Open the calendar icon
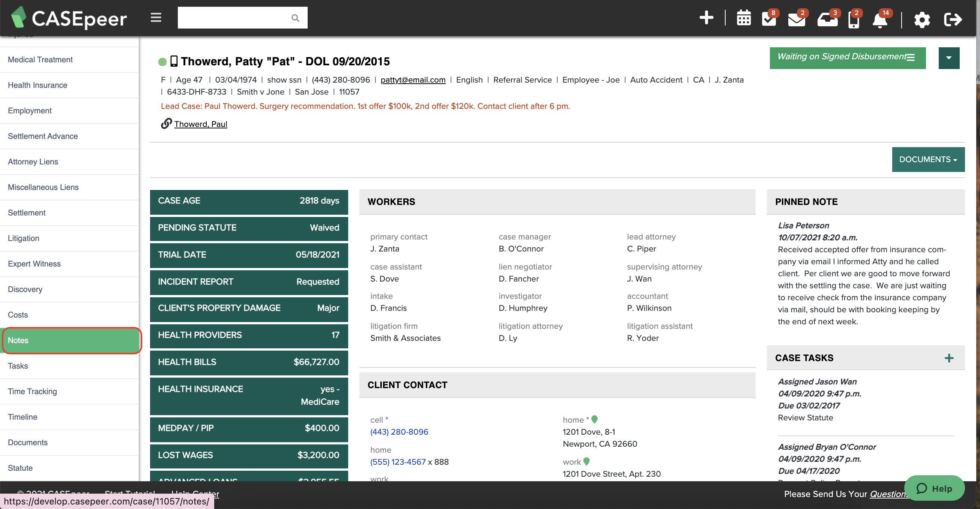This screenshot has width=980, height=509. [x=743, y=18]
